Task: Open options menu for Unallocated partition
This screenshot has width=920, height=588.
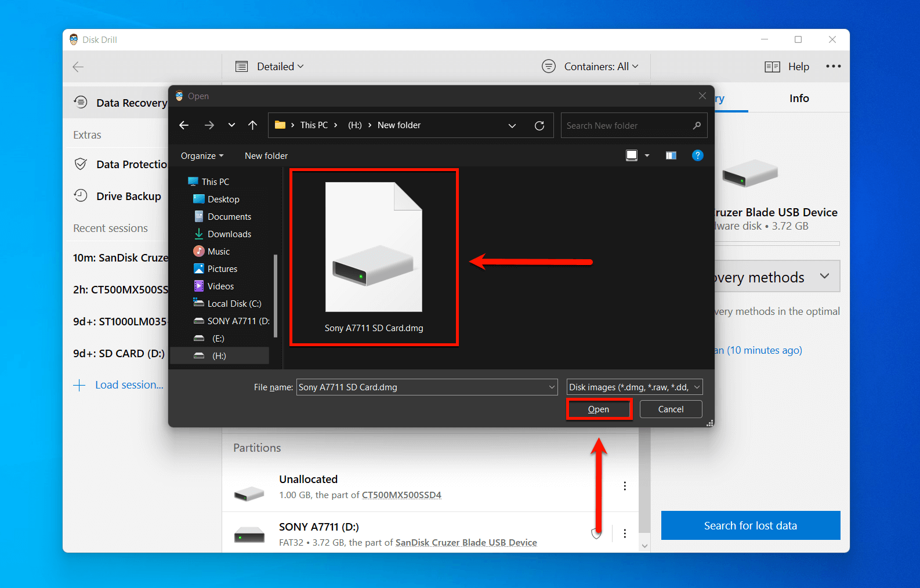Action: [625, 486]
